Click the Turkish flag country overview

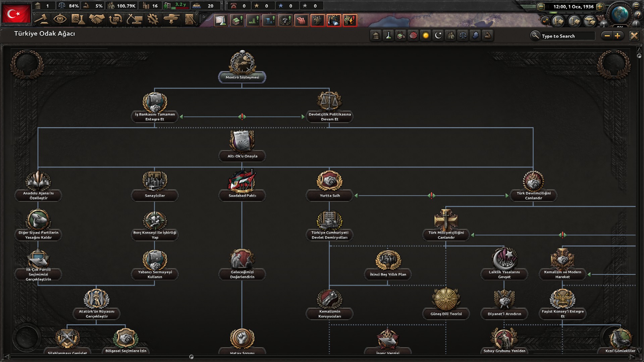point(16,14)
